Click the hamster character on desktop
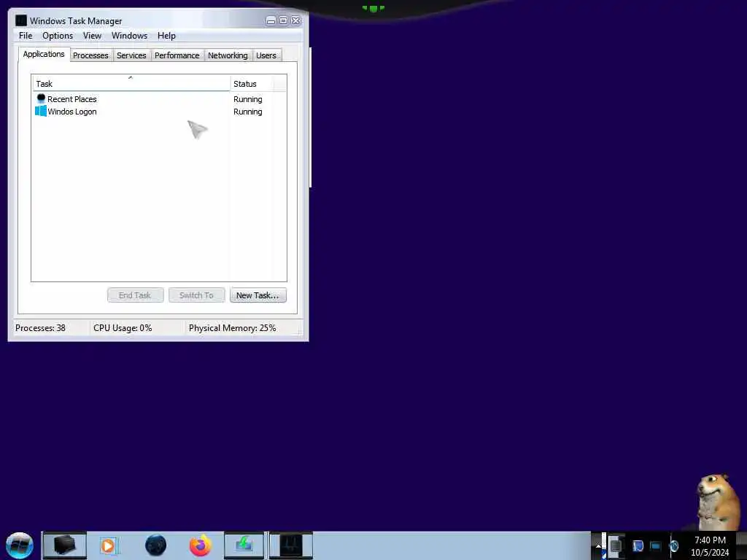 [x=718, y=502]
